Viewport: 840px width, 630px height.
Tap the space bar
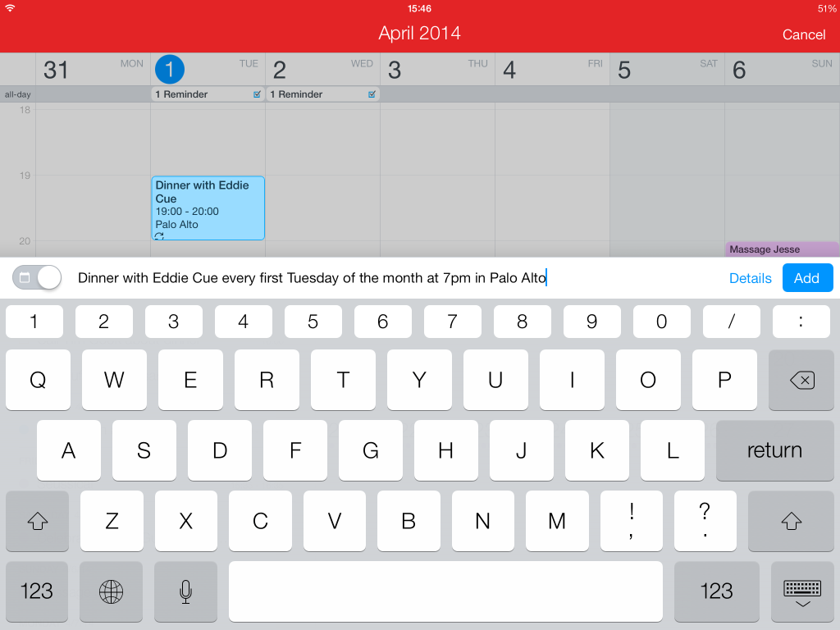pyautogui.click(x=445, y=591)
